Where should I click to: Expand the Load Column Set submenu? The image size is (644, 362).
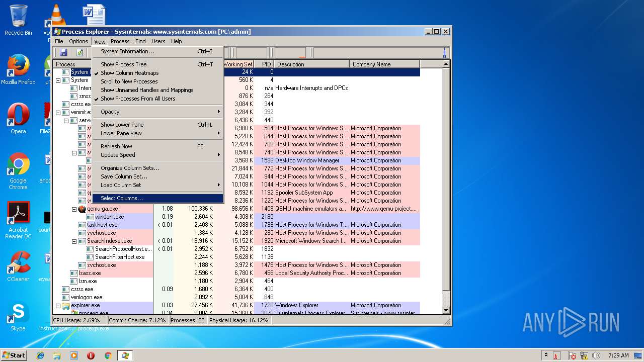157,185
